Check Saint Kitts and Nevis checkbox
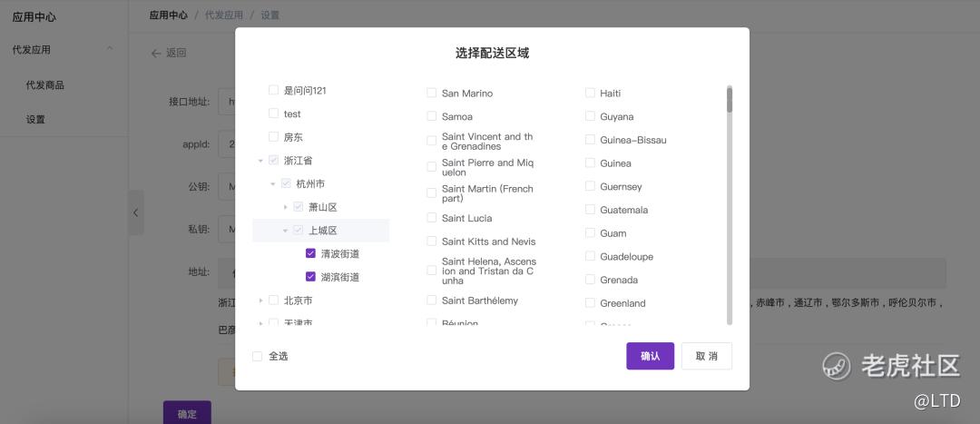 coord(431,241)
